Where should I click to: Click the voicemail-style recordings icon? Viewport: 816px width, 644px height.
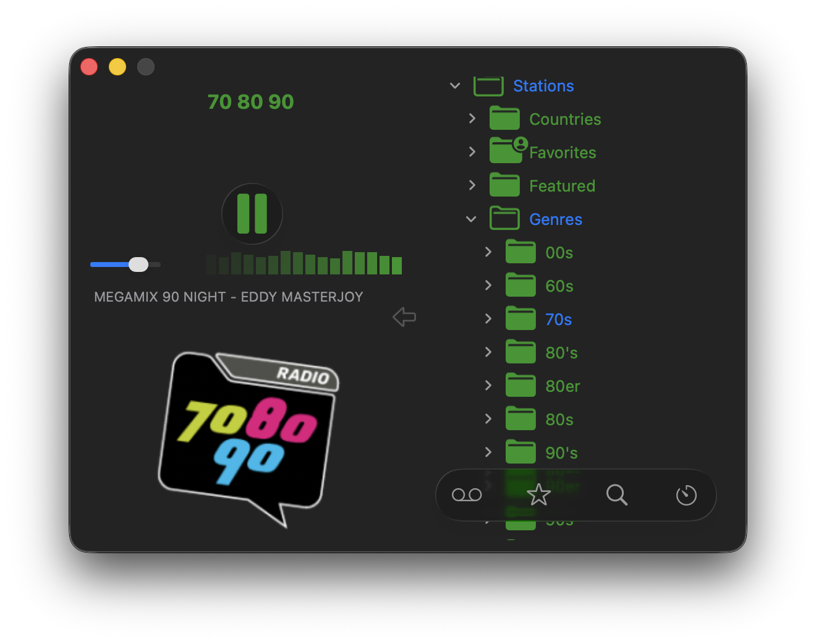467,495
